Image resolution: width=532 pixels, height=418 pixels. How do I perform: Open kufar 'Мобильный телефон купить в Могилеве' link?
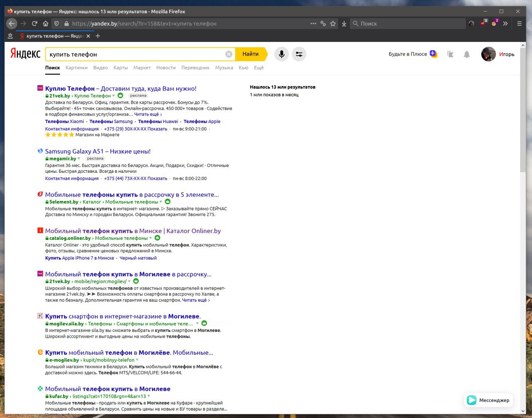pyautogui.click(x=108, y=389)
